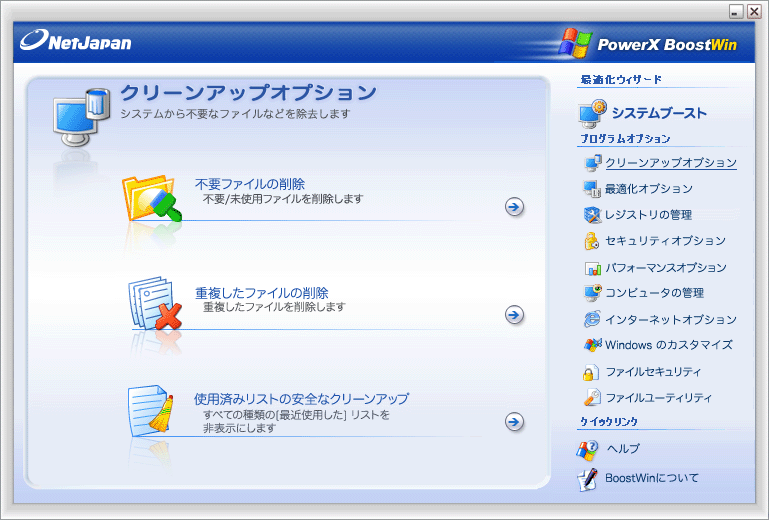
Task: Open BoostWinについて
Action: coord(652,478)
